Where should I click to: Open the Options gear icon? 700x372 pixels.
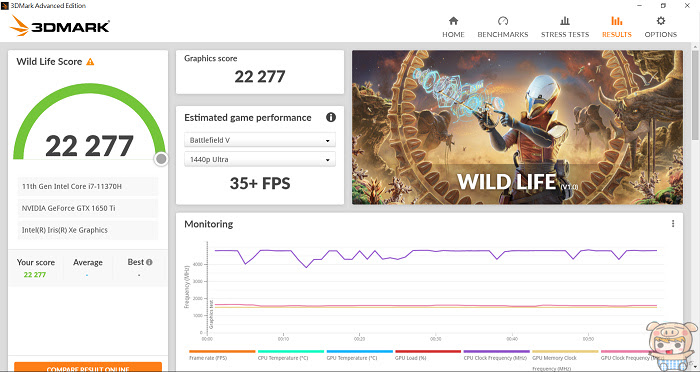(661, 21)
